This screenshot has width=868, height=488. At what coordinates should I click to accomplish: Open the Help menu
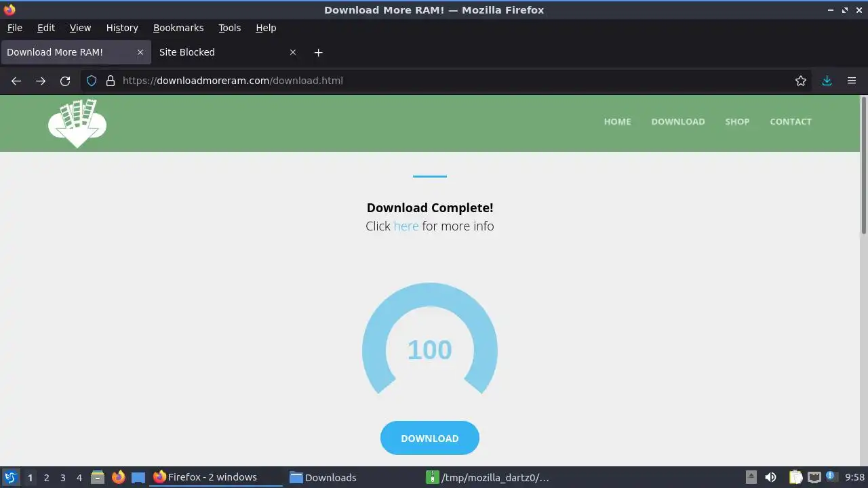tap(266, 28)
